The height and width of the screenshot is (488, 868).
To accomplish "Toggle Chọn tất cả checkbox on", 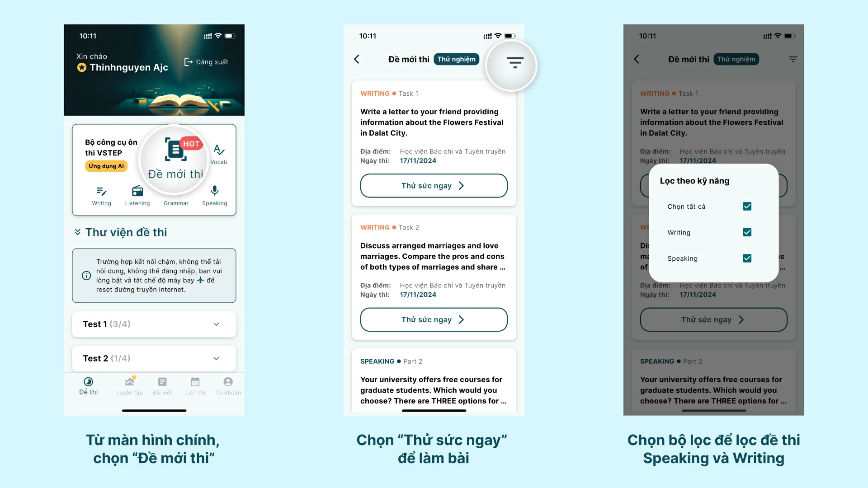I will pyautogui.click(x=746, y=206).
